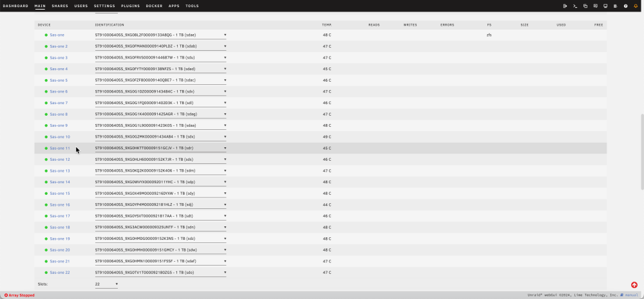The image size is (644, 299).
Task: Click the 49 C temperature of Sas-one 10
Action: 327,137
